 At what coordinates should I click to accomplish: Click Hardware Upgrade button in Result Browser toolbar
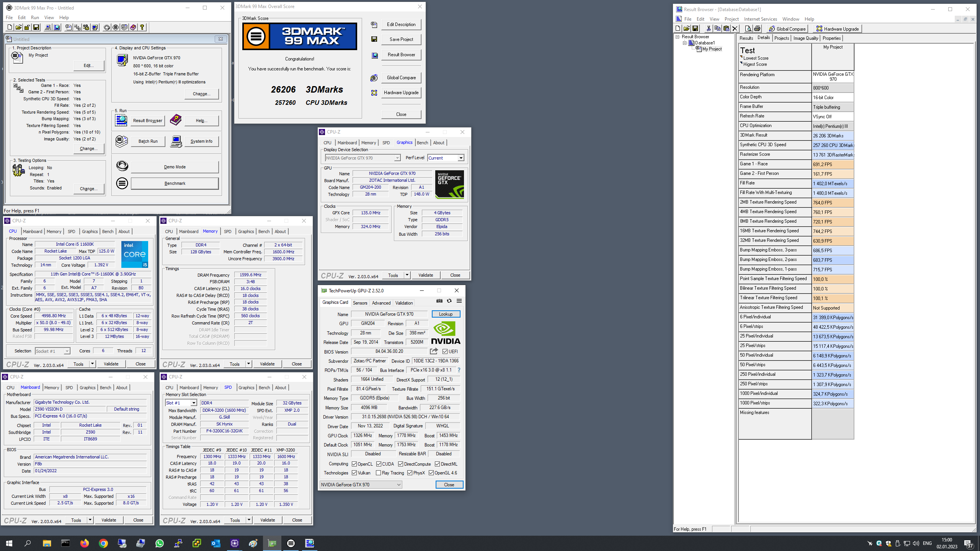point(837,29)
